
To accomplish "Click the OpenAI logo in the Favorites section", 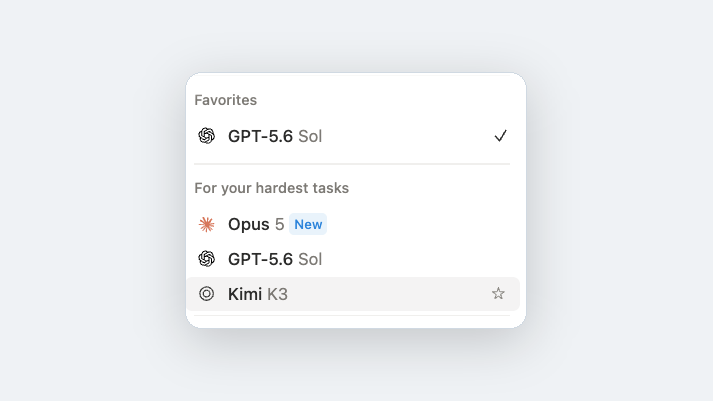I will click(206, 135).
